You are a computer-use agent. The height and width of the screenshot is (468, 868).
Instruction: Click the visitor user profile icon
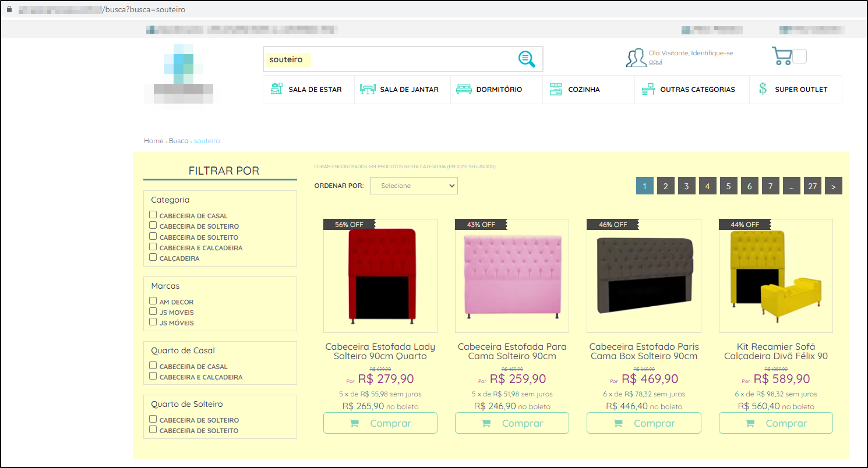pyautogui.click(x=636, y=58)
